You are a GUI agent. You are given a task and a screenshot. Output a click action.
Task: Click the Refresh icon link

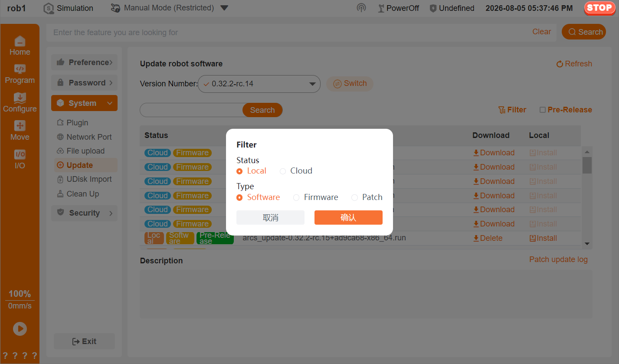tap(560, 64)
